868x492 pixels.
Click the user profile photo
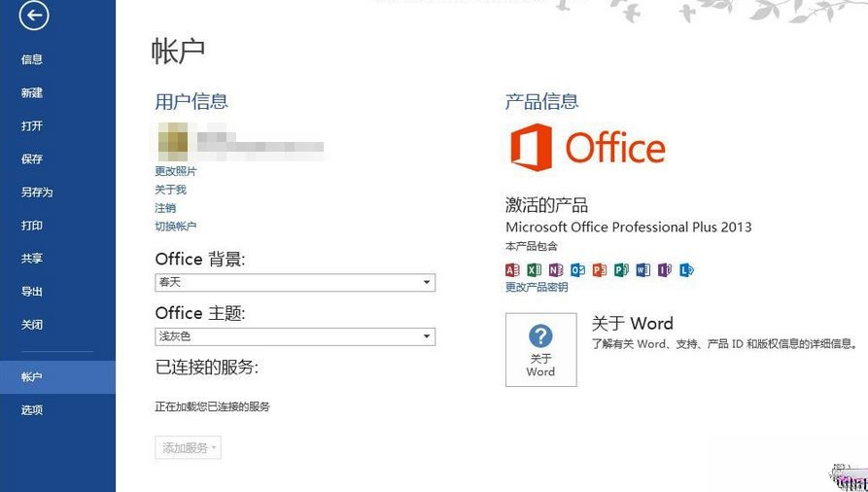tap(173, 142)
